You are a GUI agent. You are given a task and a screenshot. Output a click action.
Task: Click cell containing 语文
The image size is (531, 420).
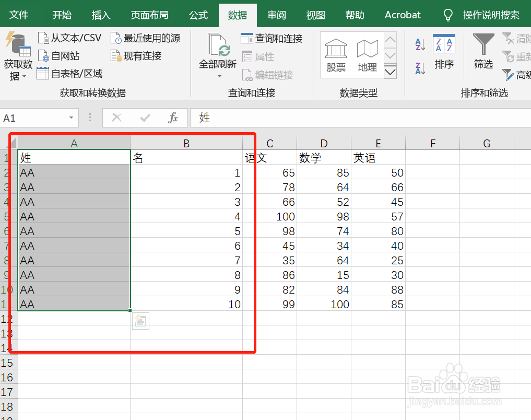269,158
